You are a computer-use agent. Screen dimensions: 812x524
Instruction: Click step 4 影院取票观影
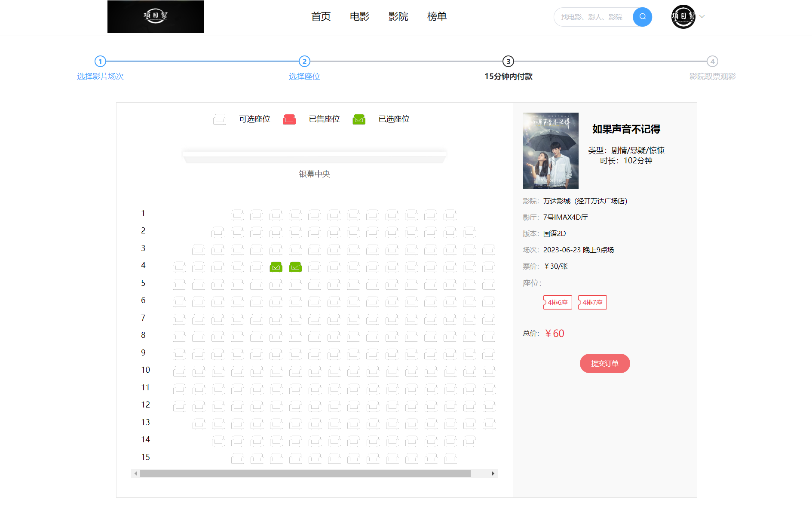(712, 69)
